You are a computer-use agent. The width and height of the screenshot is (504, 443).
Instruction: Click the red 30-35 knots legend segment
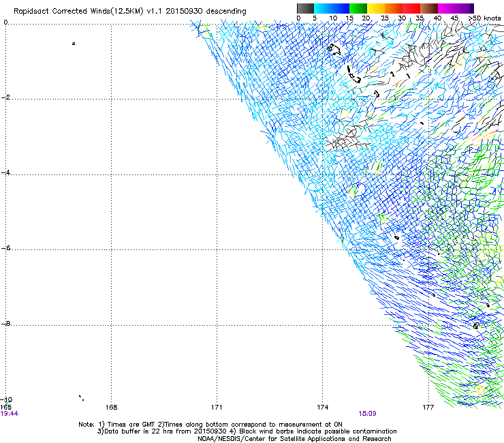(411, 8)
